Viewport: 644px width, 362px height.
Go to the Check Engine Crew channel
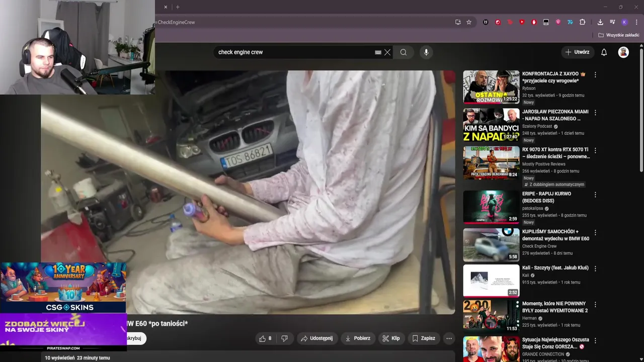coord(539,246)
